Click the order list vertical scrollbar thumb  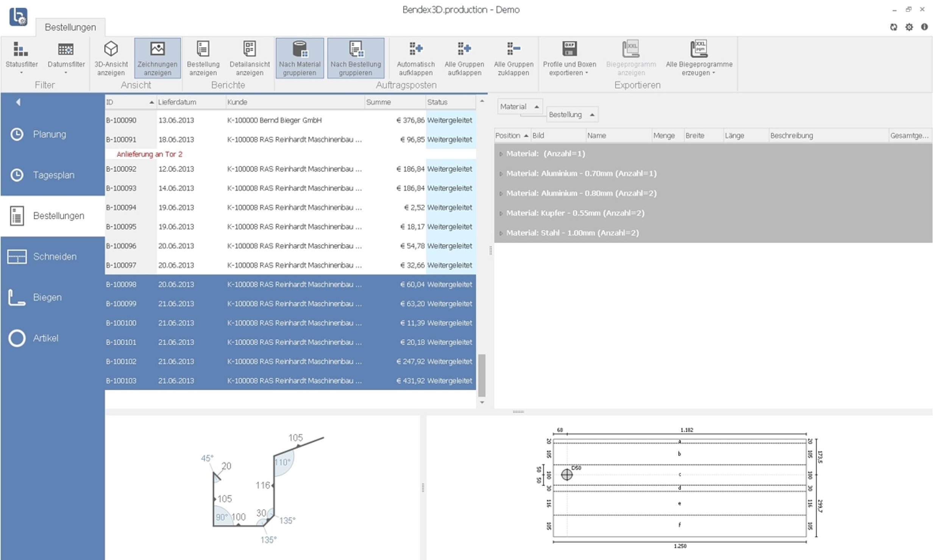click(482, 375)
